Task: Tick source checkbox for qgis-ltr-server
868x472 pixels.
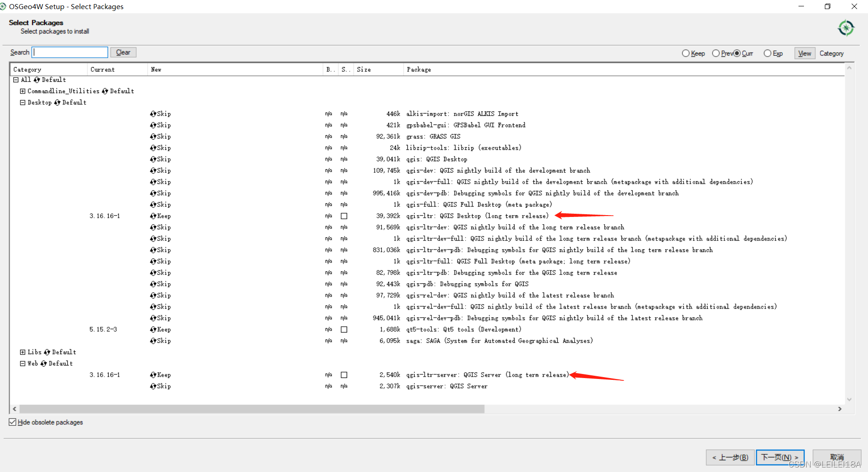Action: point(344,375)
